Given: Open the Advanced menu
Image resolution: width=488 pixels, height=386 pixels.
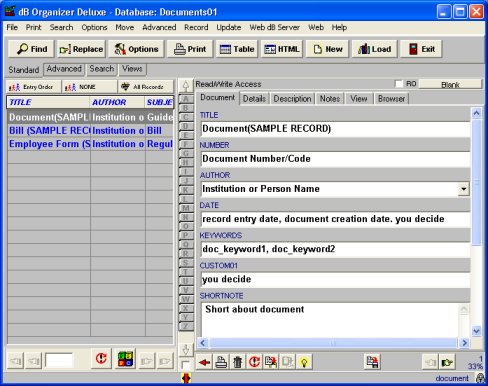Looking at the screenshot, I should [159, 27].
